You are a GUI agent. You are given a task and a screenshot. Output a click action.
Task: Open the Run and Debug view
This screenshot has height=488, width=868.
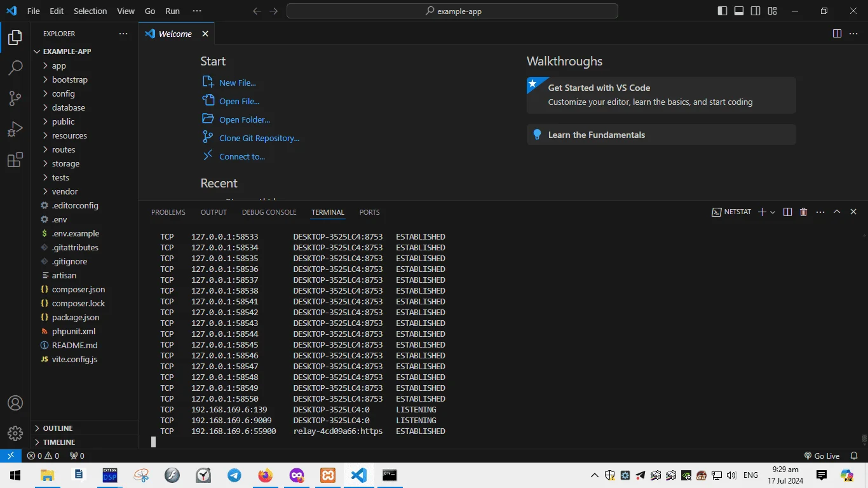click(15, 129)
